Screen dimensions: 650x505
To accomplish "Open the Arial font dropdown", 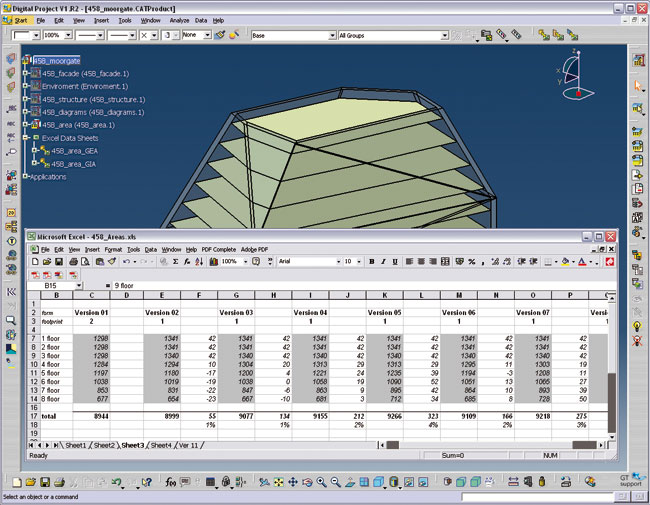I will click(338, 261).
